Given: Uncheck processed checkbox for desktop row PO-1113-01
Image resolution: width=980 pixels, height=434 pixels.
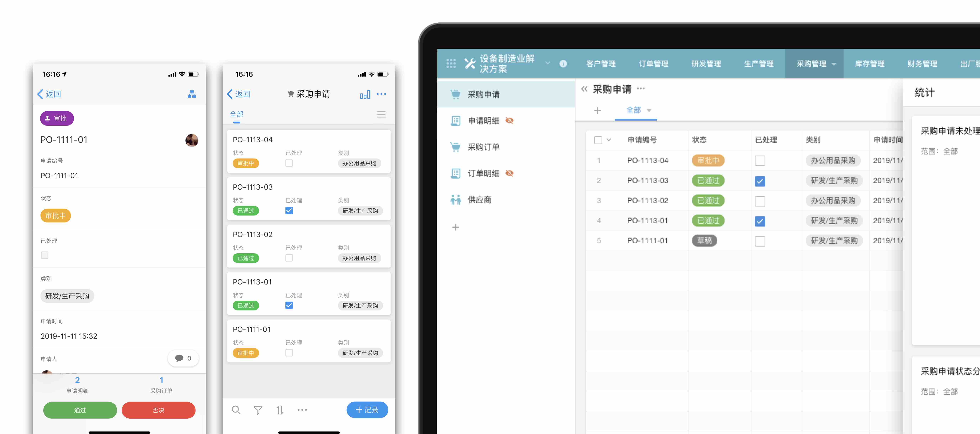Looking at the screenshot, I should pos(760,221).
